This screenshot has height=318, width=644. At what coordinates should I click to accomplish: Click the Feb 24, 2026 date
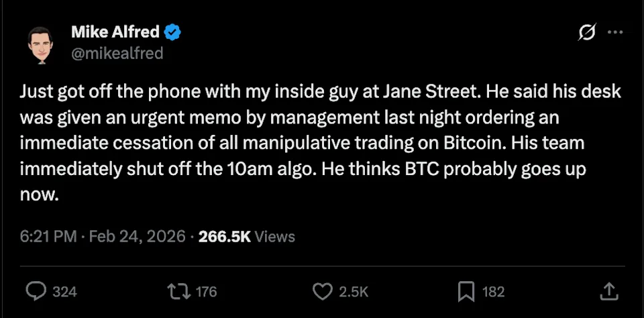[136, 236]
